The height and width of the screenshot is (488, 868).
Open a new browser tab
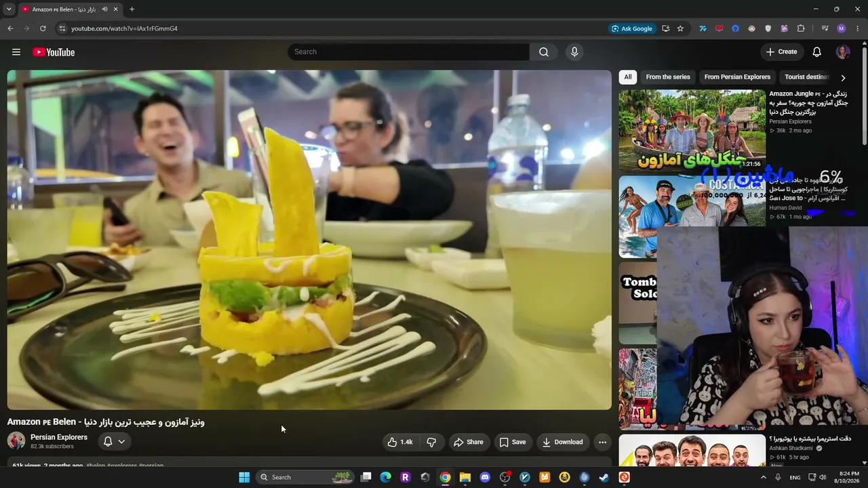coord(132,9)
